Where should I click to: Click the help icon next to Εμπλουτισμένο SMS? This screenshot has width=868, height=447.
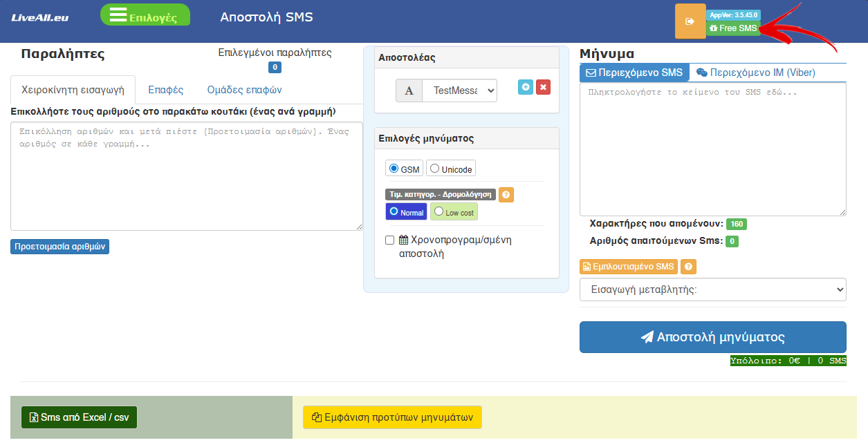tap(688, 267)
